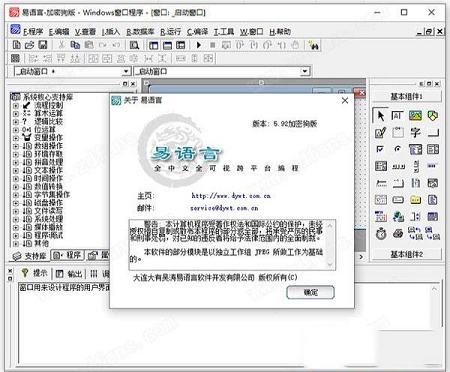The width and height of the screenshot is (450, 372).
Task: Click the magnifier Find toolbar icon
Action: [134, 45]
